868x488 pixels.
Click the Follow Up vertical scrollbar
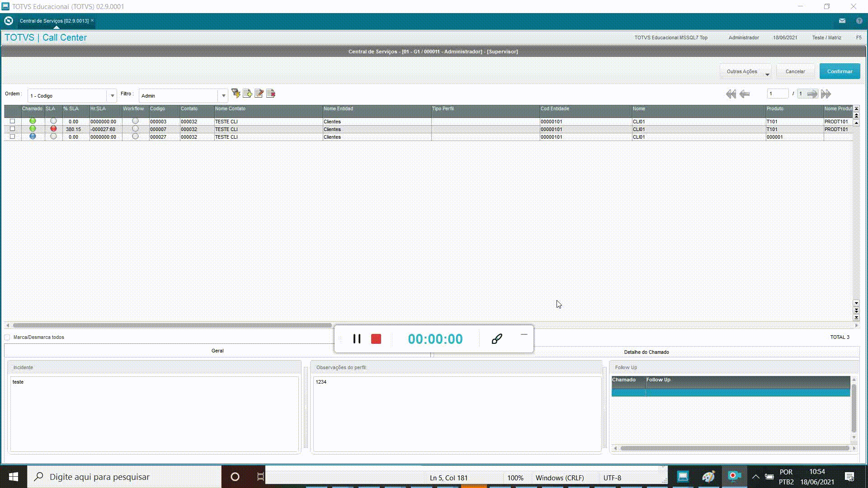[854, 408]
